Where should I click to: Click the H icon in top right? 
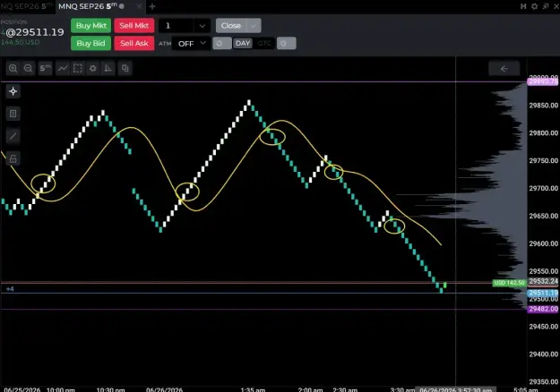point(523,6)
